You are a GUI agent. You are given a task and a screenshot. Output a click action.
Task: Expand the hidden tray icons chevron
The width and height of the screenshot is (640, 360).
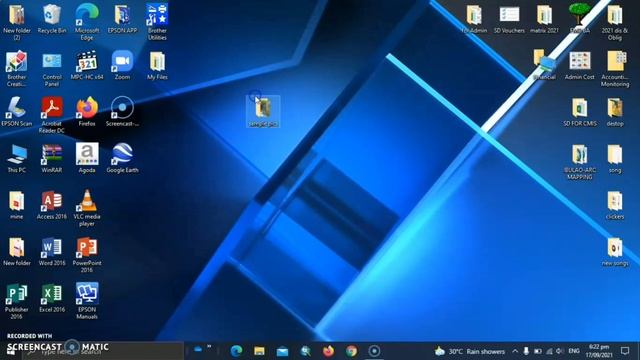(515, 351)
